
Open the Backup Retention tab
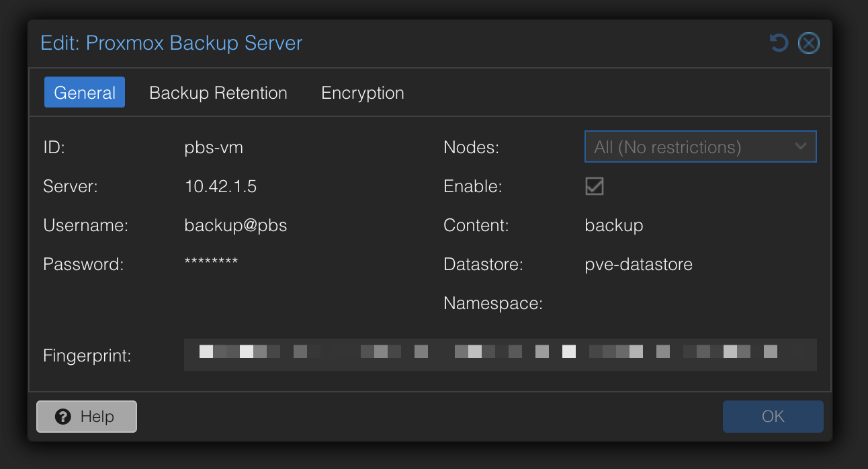pos(218,92)
